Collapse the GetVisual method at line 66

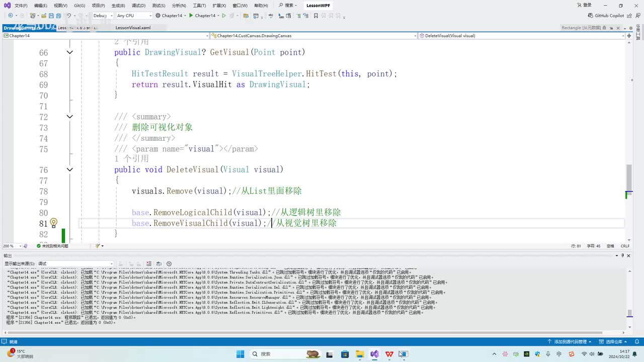tap(70, 52)
